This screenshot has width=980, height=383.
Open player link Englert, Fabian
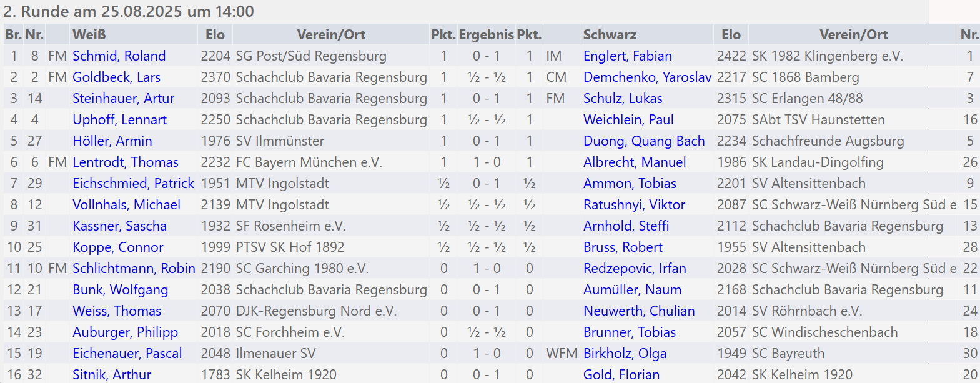(628, 56)
